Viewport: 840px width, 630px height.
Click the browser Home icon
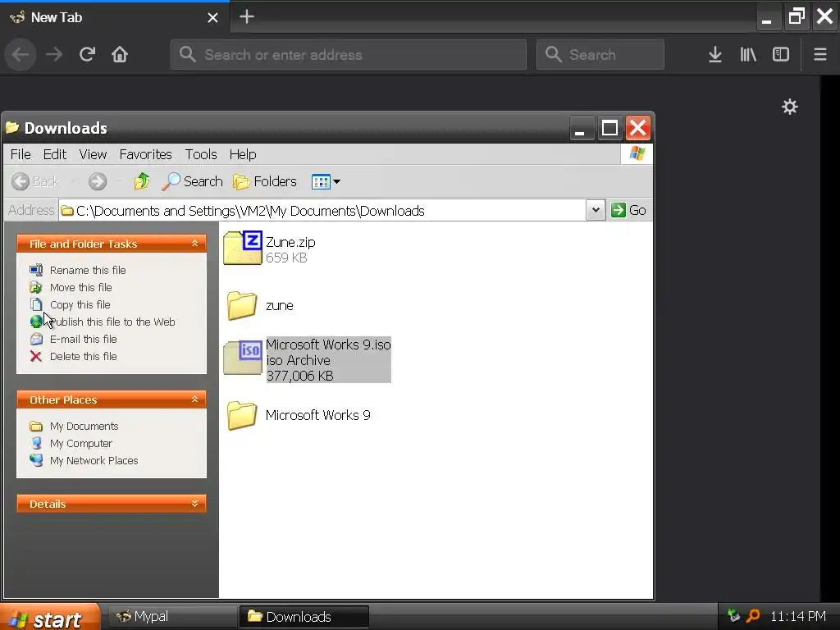click(x=120, y=54)
